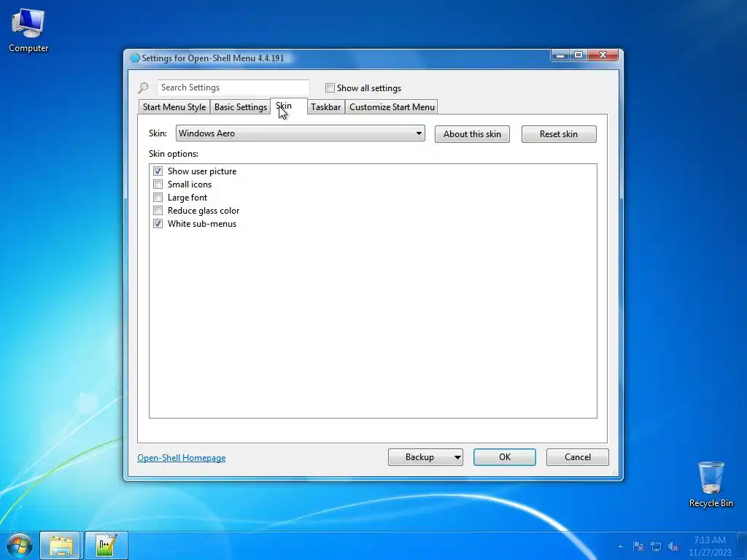Open the Notepad++ taskbar icon
This screenshot has width=747, height=560.
pyautogui.click(x=107, y=545)
